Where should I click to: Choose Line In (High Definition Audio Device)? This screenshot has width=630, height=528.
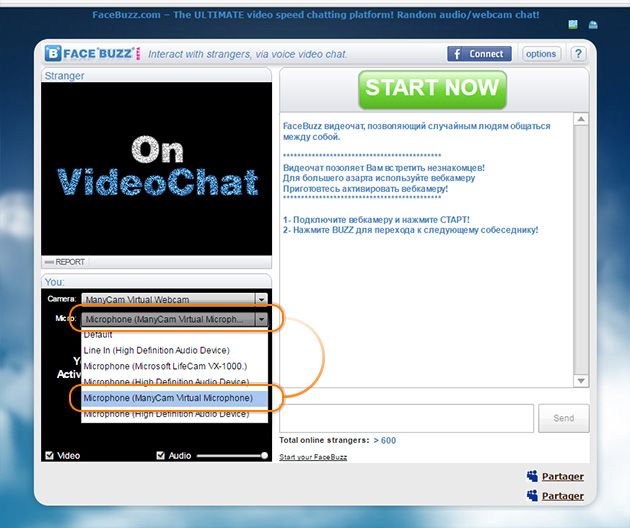point(156,350)
